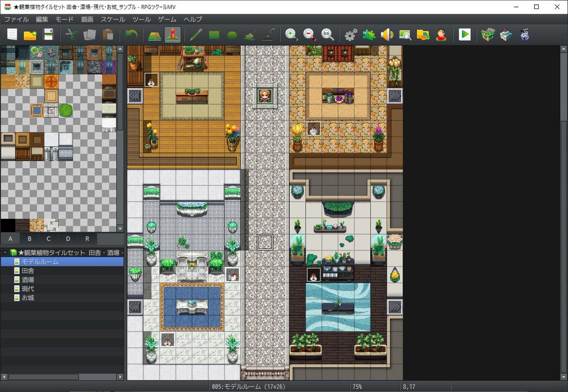Undo the last map edit

pos(132,34)
